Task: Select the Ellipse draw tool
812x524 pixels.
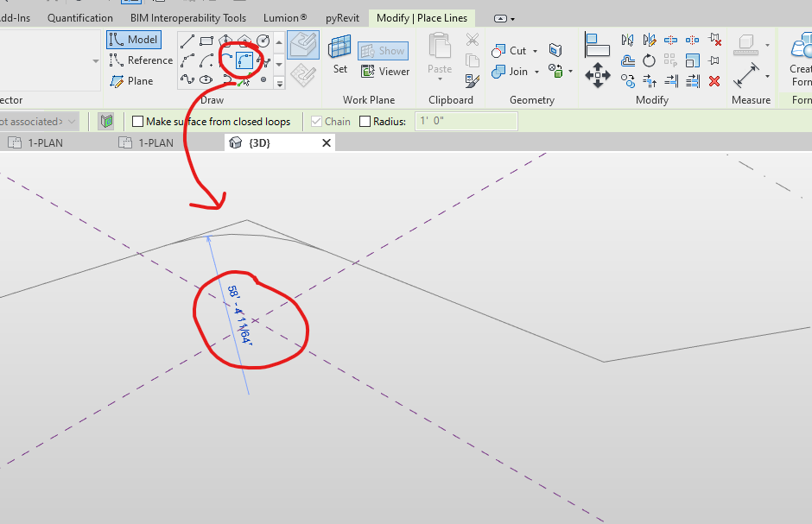Action: click(x=206, y=79)
